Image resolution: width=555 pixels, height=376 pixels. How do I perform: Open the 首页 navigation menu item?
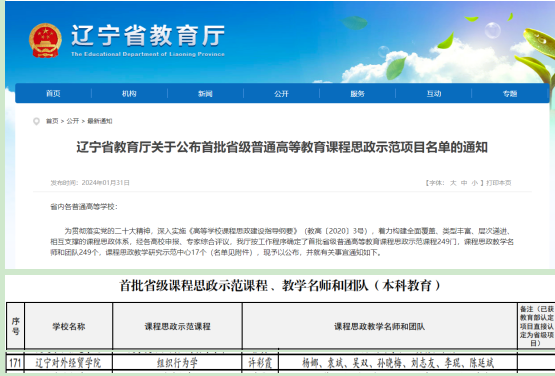[53, 93]
